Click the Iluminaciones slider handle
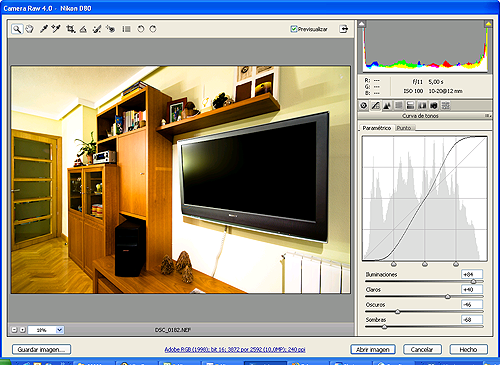The height and width of the screenshot is (365, 500). click(473, 281)
